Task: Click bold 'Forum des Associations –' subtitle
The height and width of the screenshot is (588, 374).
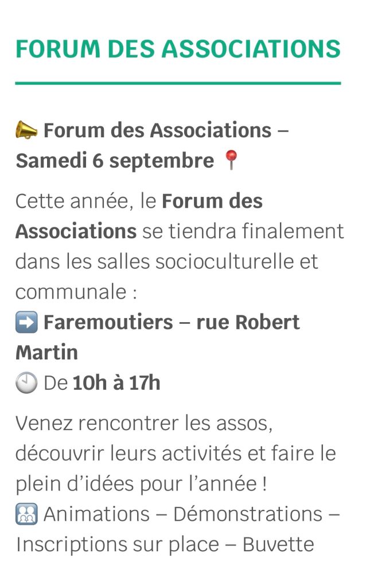Action: point(166,130)
